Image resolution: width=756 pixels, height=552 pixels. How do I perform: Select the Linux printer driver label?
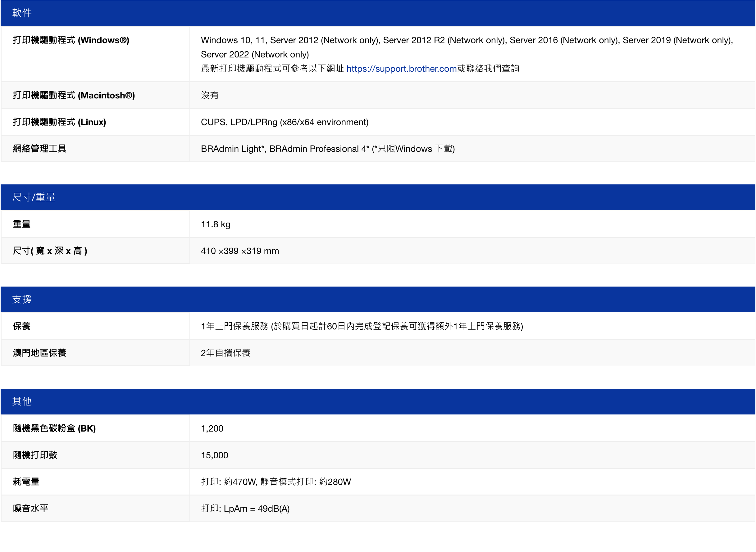pyautogui.click(x=60, y=122)
